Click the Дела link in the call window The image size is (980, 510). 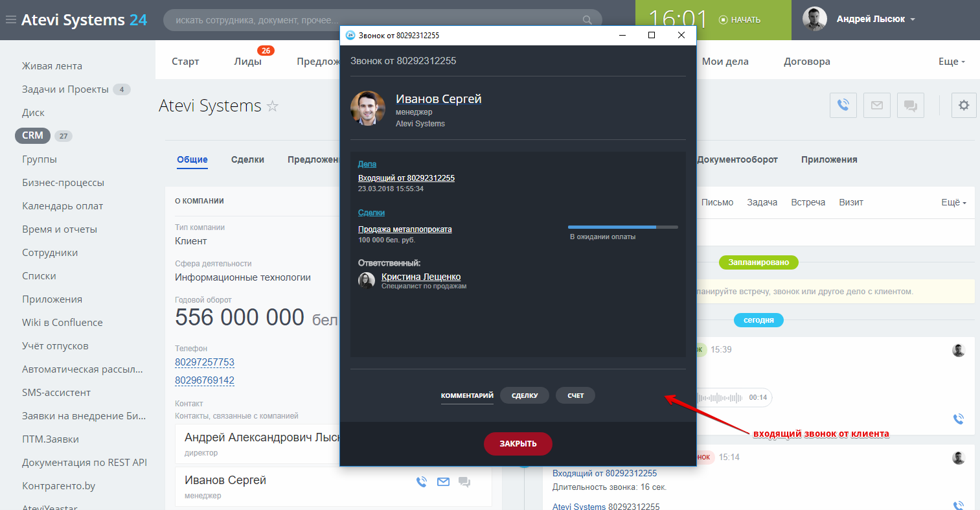(367, 164)
